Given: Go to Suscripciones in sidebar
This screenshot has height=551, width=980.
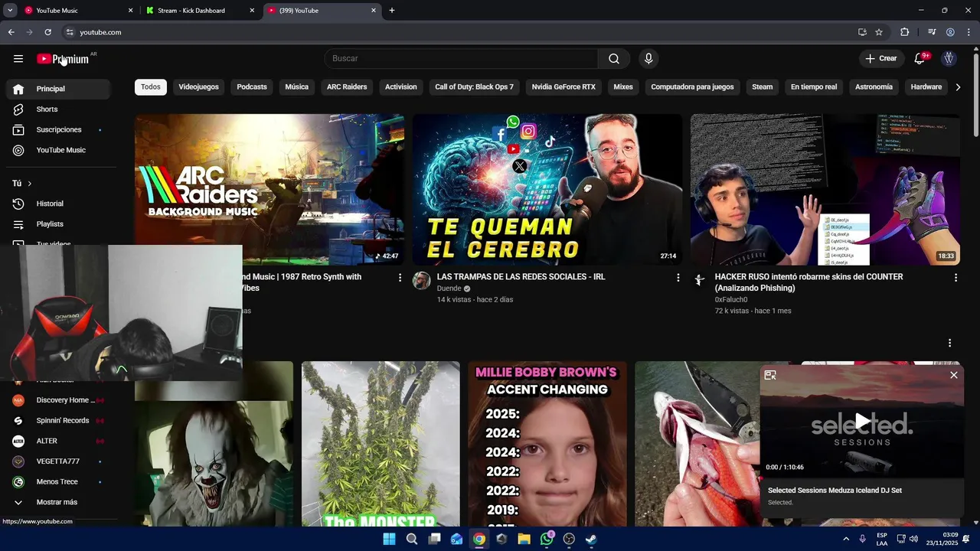Looking at the screenshot, I should click(58, 130).
